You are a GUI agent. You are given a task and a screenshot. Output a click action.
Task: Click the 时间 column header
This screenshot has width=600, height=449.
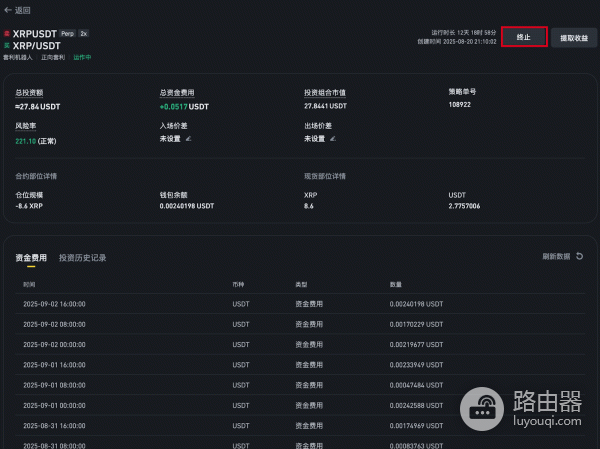coord(29,284)
